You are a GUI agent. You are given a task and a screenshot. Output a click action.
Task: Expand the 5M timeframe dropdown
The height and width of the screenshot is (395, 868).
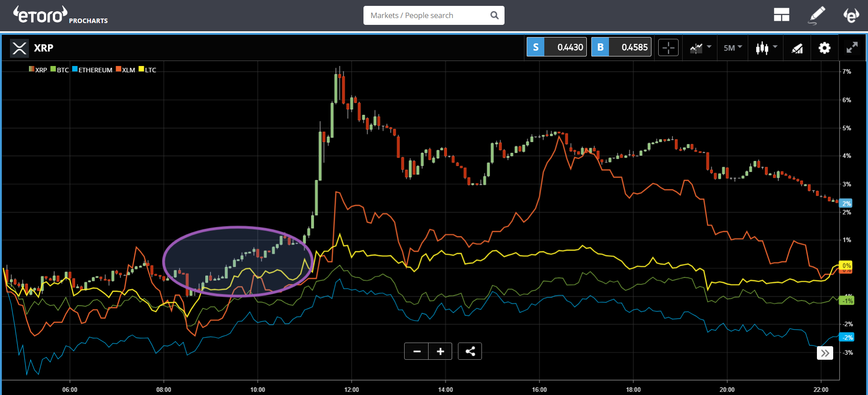pyautogui.click(x=733, y=47)
